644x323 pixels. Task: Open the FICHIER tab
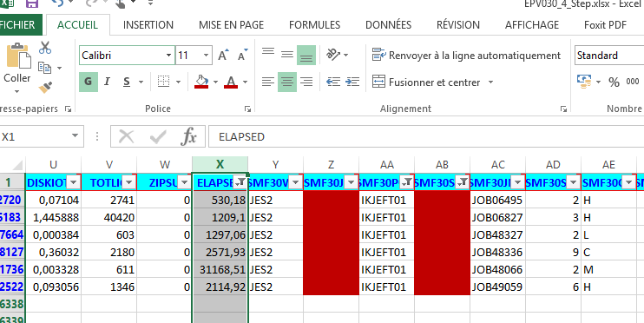click(21, 25)
